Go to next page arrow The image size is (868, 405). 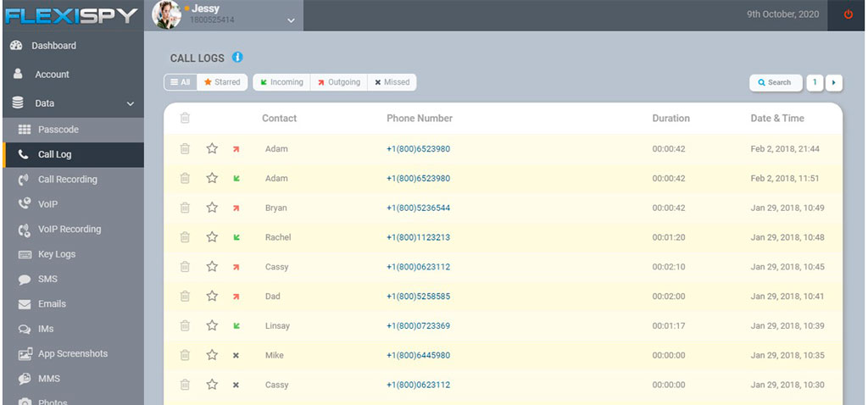[834, 82]
